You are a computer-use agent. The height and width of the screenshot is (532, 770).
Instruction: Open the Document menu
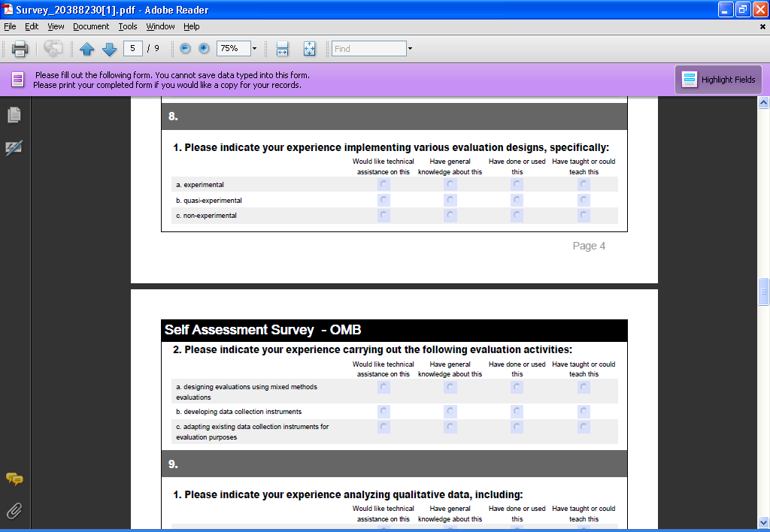tap(91, 26)
